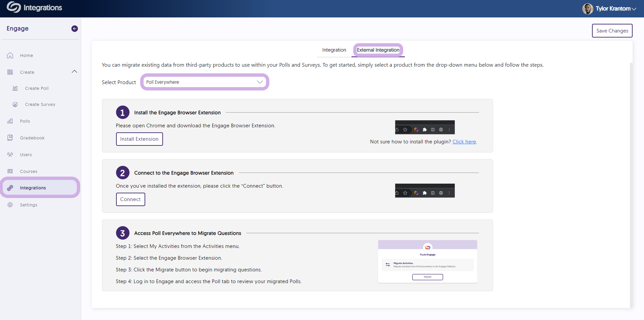
Task: Open Create Poll from sidebar
Action: 37,88
